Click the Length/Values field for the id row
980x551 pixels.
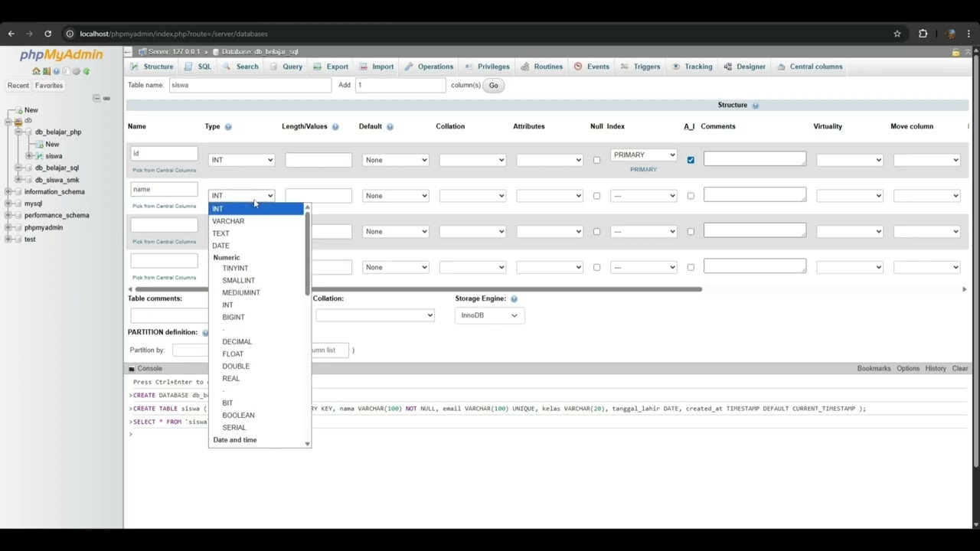318,160
